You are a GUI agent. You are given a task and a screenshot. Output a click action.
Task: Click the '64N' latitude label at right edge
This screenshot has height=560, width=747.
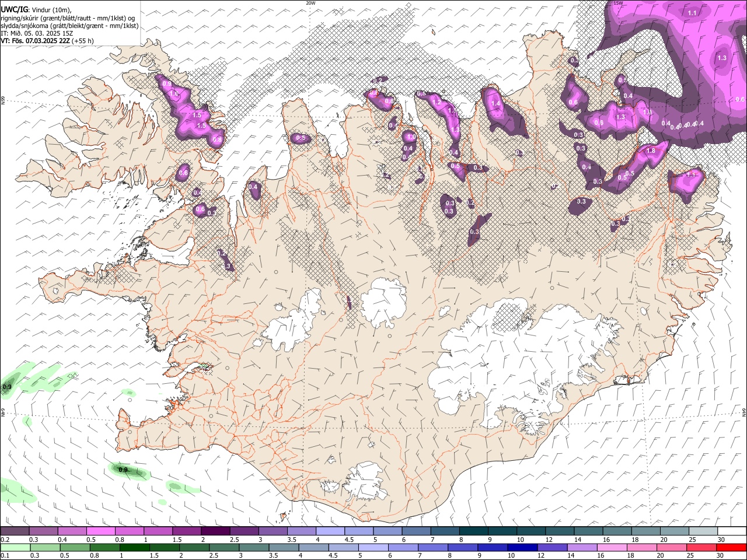[x=744, y=411]
